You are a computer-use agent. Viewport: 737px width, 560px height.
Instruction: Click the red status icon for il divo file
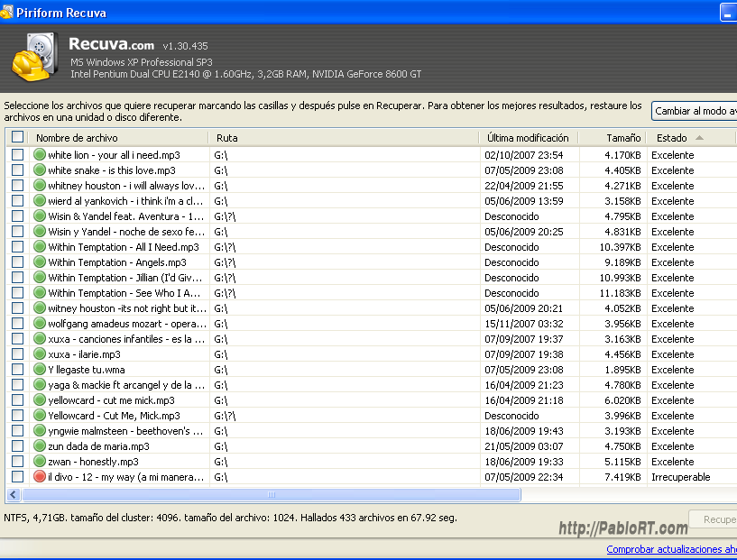[x=40, y=477]
